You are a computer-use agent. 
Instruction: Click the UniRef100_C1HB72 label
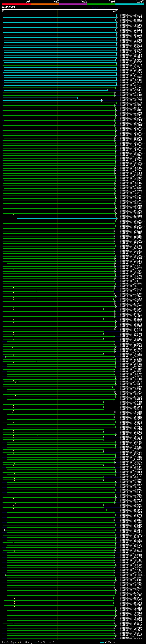point(131,291)
